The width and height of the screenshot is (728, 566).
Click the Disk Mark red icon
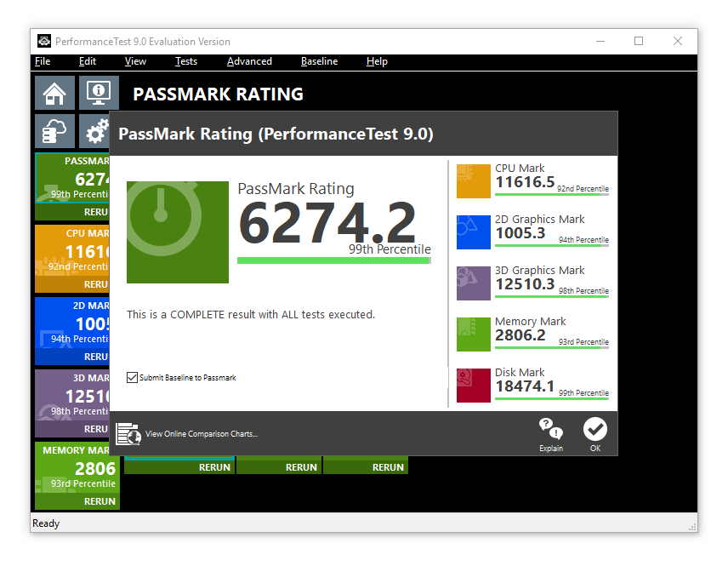(x=474, y=386)
